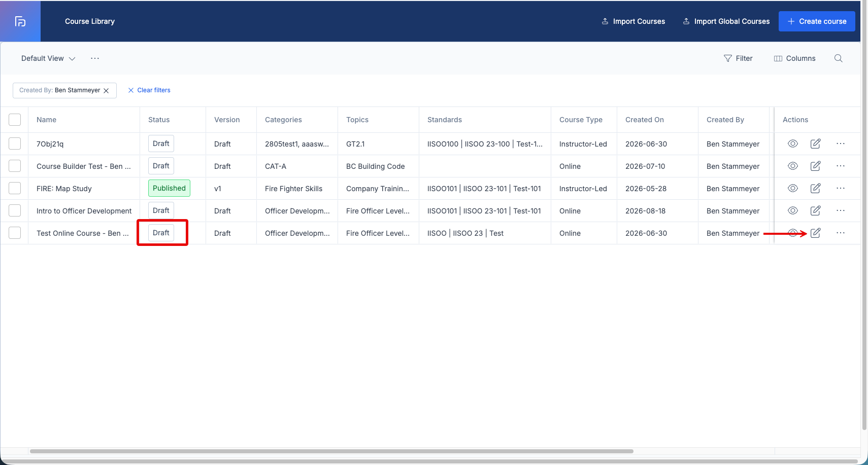Click the 2026-08-18 created date
Image resolution: width=868 pixels, height=465 pixels.
pyautogui.click(x=646, y=211)
